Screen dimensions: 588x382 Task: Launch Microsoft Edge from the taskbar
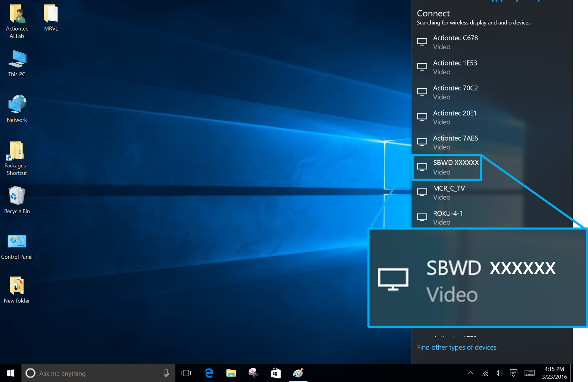click(x=209, y=373)
